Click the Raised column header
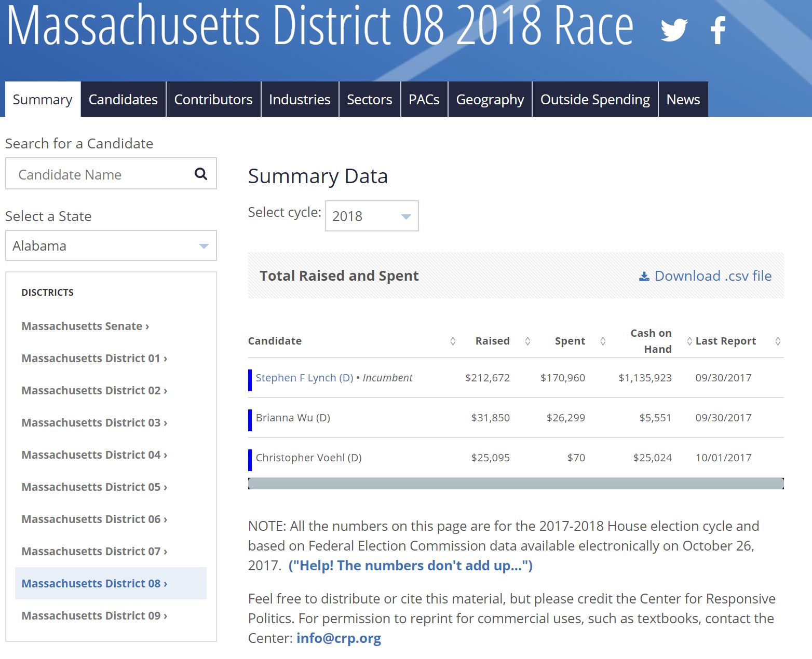812x659 pixels. click(x=492, y=341)
